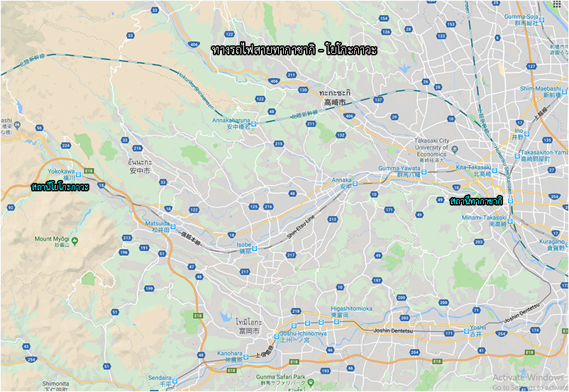Click the Takasaki City University marker
569x392 pixels.
[455, 149]
